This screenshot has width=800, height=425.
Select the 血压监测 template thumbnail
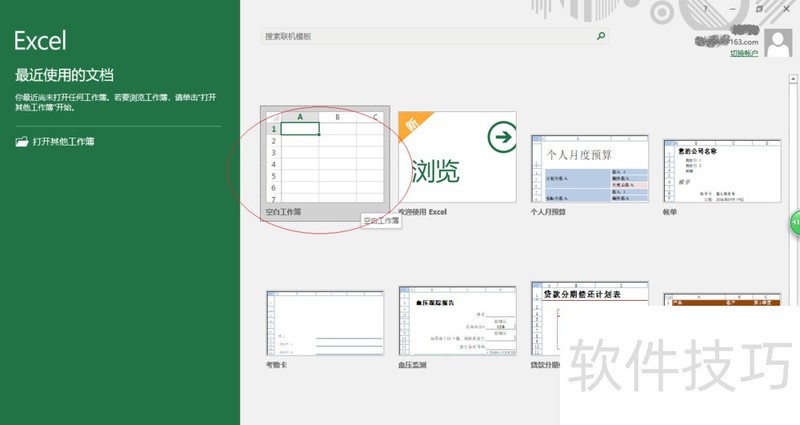pyautogui.click(x=457, y=321)
